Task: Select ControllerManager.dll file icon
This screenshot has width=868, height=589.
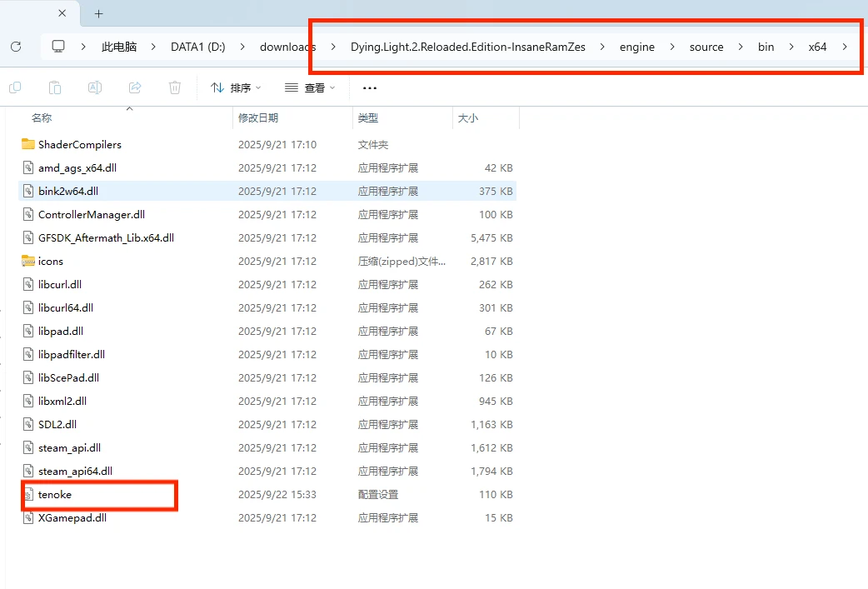Action: coord(28,214)
